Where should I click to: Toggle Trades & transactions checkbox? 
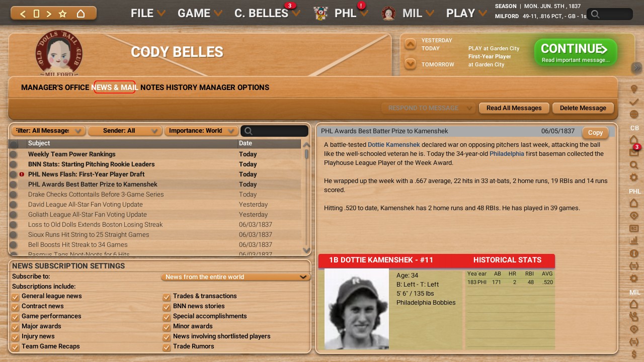click(167, 297)
